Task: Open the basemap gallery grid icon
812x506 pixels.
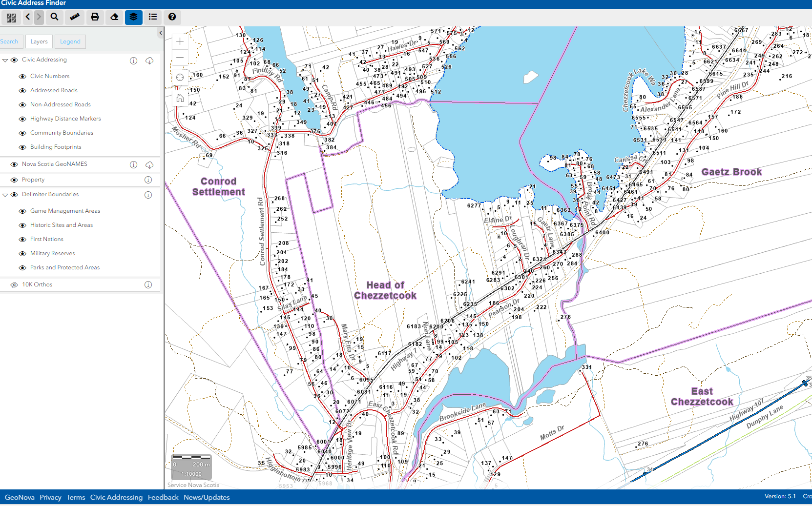Action: [11, 18]
